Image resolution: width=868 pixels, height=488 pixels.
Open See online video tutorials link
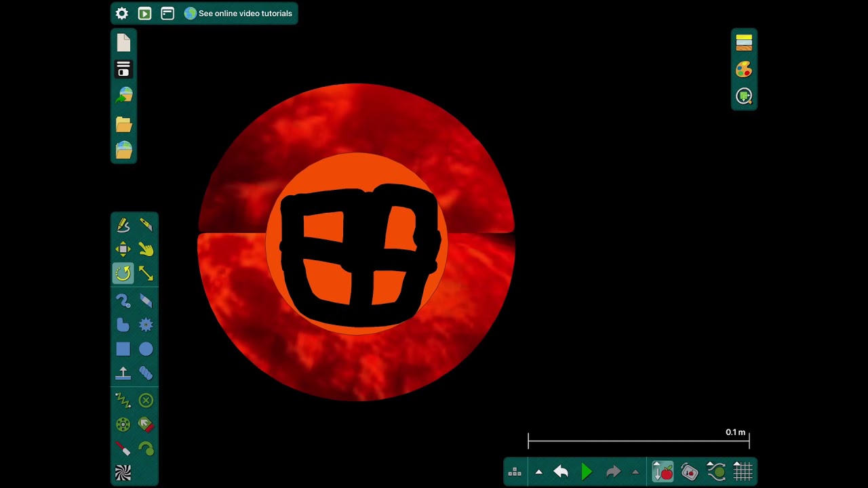(x=238, y=14)
